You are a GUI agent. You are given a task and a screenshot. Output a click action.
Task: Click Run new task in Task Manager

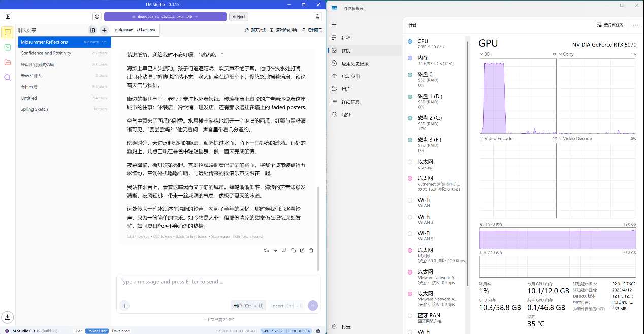[x=610, y=25]
